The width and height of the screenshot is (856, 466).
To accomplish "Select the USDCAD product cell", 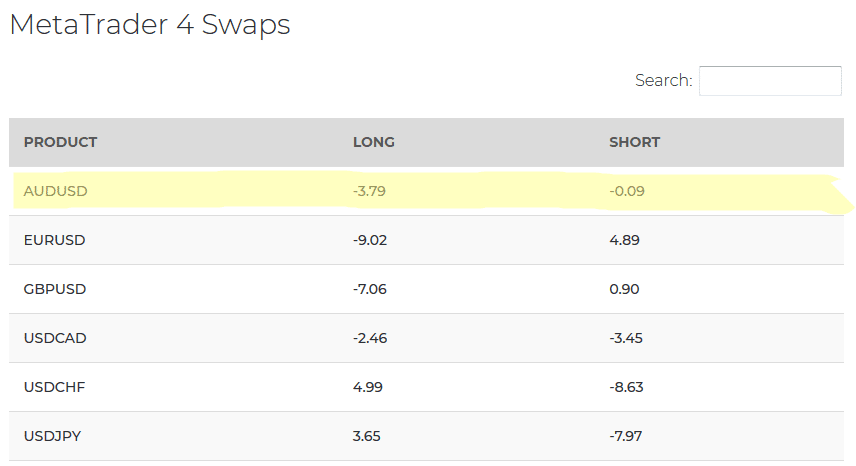I will [x=55, y=338].
